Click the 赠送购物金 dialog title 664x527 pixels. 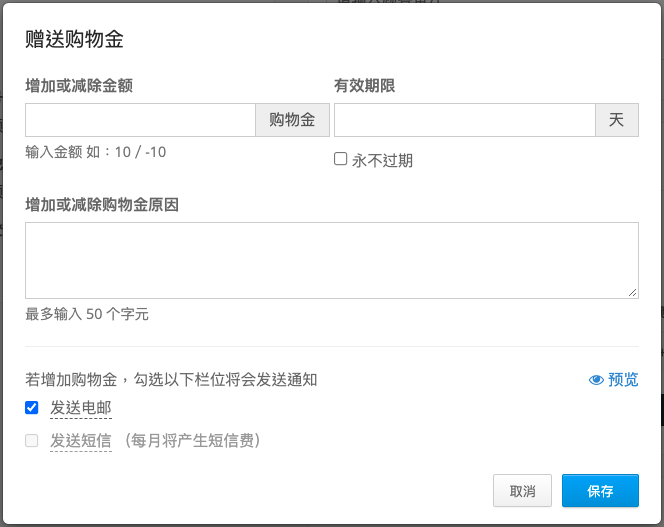(x=74, y=39)
